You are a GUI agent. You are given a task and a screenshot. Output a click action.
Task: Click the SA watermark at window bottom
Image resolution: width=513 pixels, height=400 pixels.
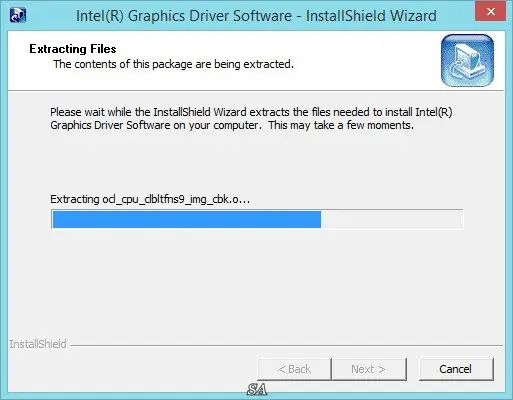coord(257,389)
